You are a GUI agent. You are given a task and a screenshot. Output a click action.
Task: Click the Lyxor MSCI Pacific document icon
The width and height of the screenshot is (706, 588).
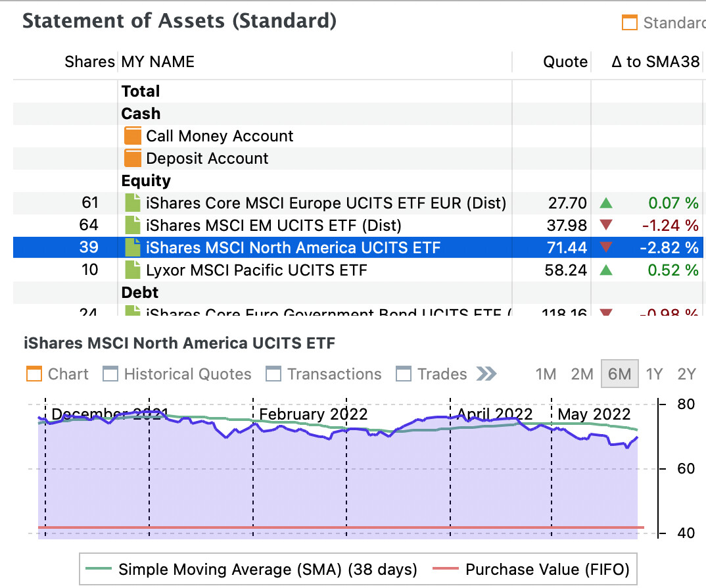132,270
